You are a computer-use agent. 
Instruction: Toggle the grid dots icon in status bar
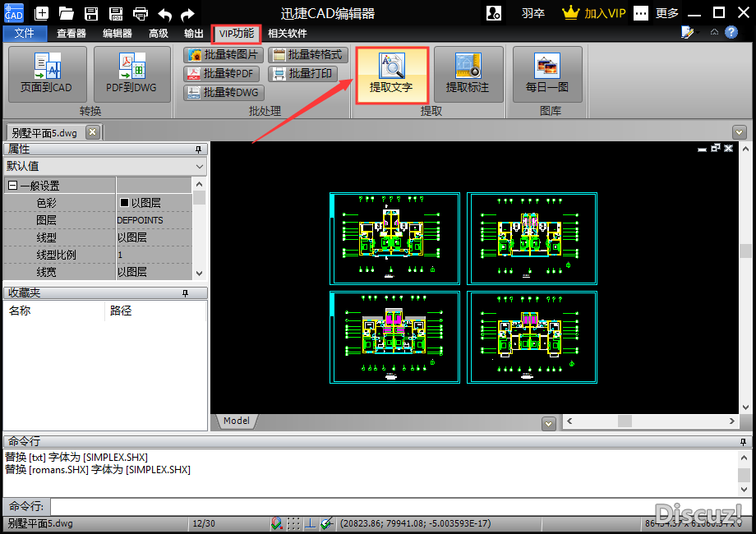point(293,523)
